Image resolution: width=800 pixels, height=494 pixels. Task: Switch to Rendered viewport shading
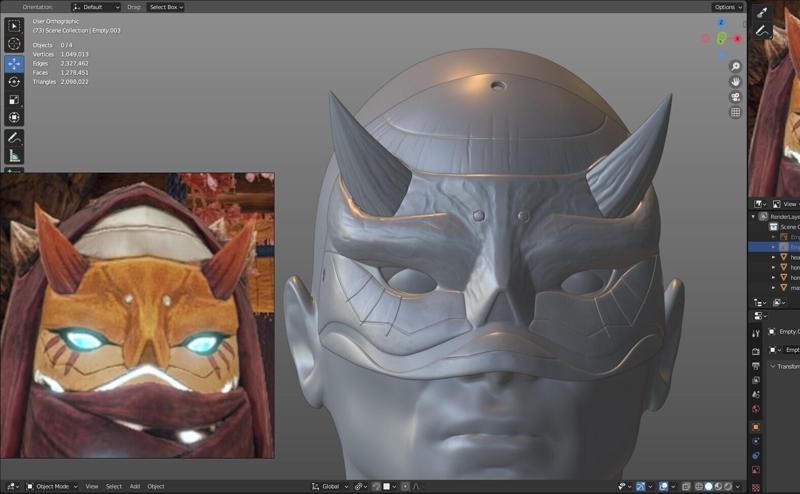pos(728,486)
